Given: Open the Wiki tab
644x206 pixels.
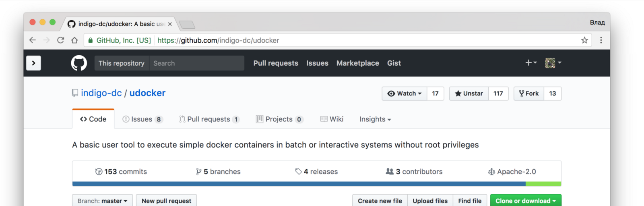Looking at the screenshot, I should [332, 119].
